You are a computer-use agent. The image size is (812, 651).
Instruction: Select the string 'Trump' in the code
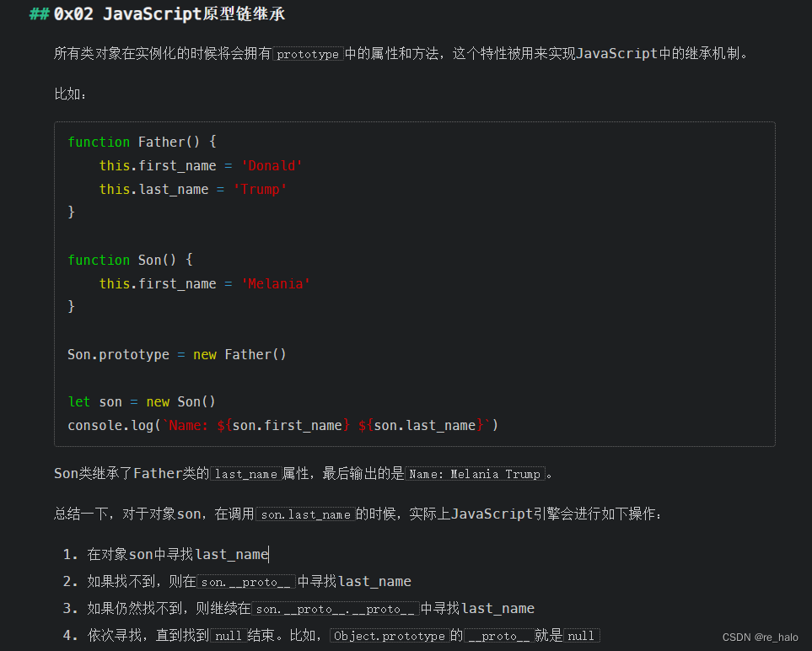260,189
